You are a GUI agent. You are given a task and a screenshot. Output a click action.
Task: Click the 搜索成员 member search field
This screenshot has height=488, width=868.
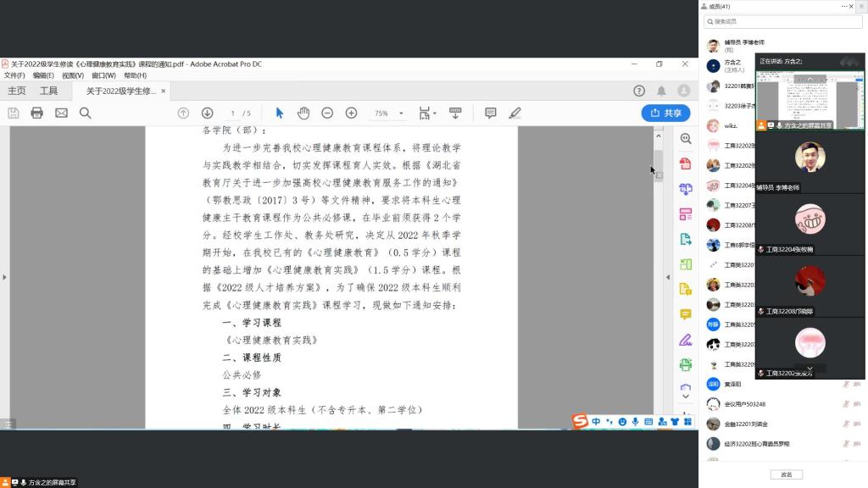point(782,21)
